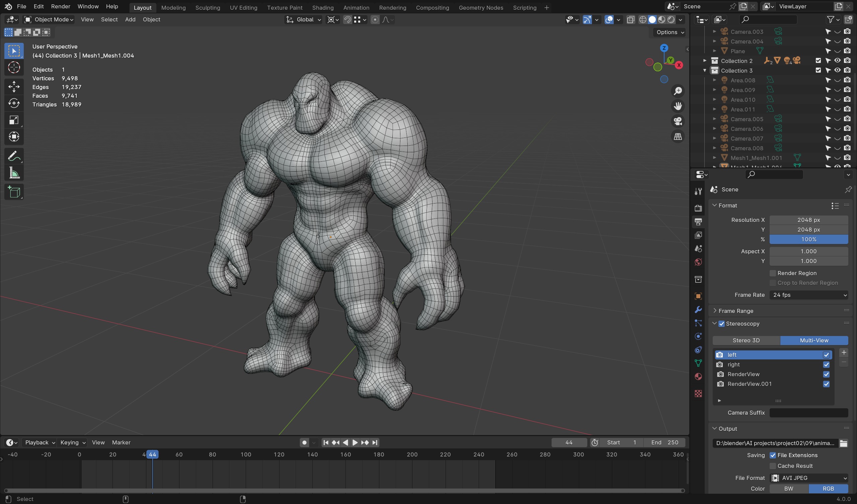Play the animation forward
This screenshot has height=504, width=857.
(x=355, y=442)
